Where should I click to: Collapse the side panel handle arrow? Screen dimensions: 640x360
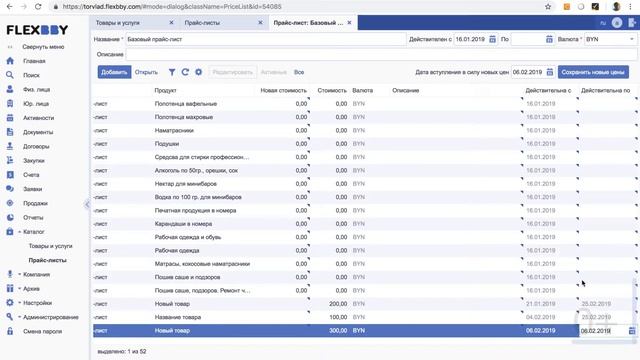click(x=87, y=204)
